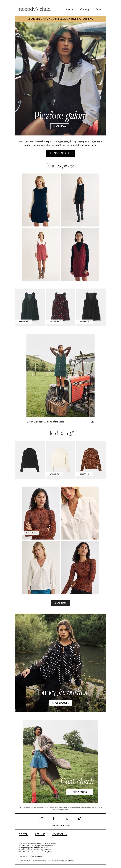This screenshot has width=121, height=868.
Task: Select the green pinafore bestseller thumbnail
Action: [30, 307]
